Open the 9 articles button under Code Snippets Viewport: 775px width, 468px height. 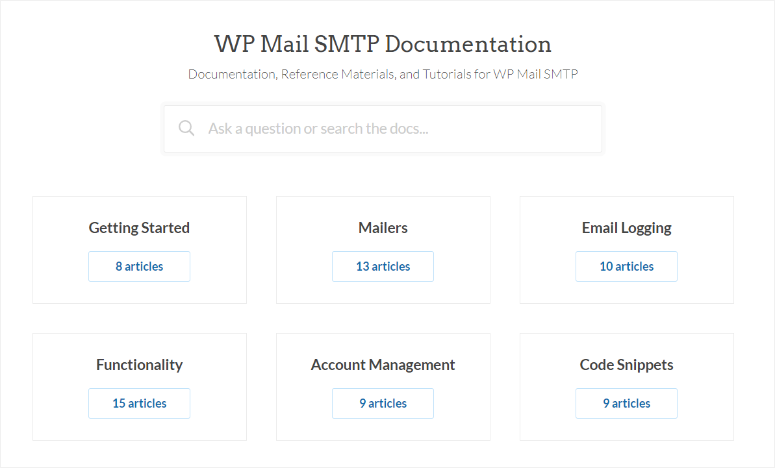(626, 403)
